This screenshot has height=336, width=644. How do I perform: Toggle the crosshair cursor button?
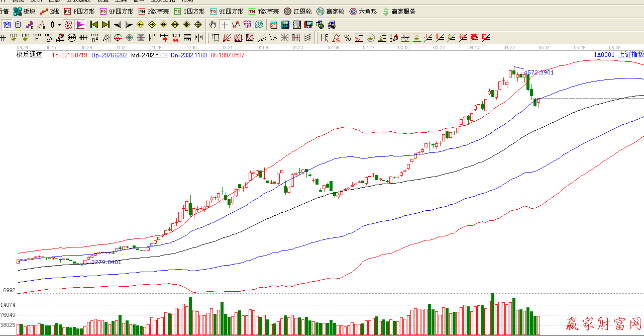click(x=225, y=25)
